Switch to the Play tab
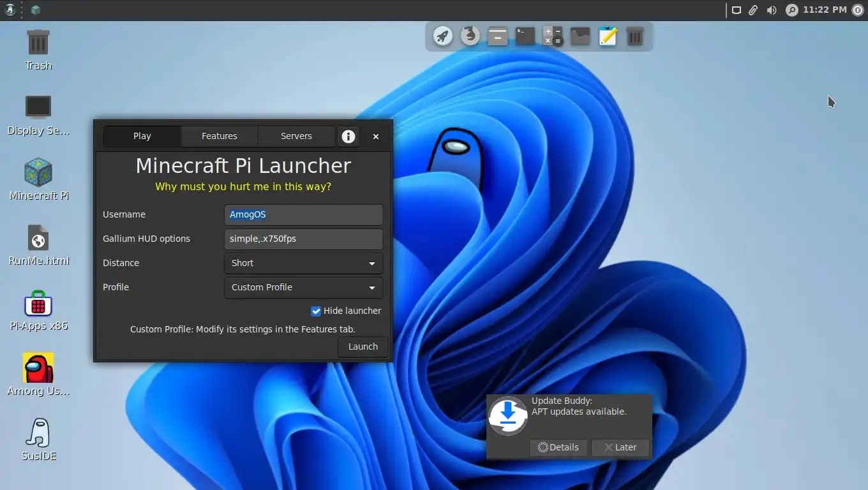Image resolution: width=868 pixels, height=490 pixels. (x=142, y=137)
